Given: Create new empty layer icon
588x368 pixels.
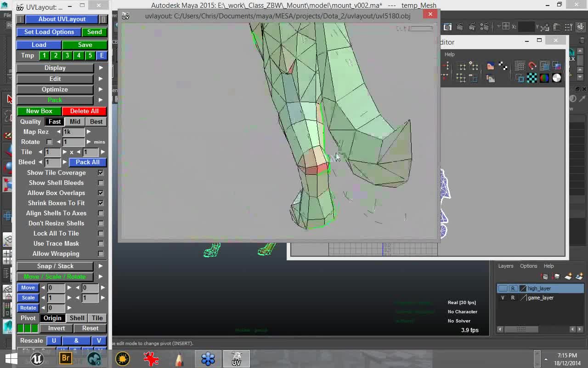Looking at the screenshot, I should [x=568, y=276].
